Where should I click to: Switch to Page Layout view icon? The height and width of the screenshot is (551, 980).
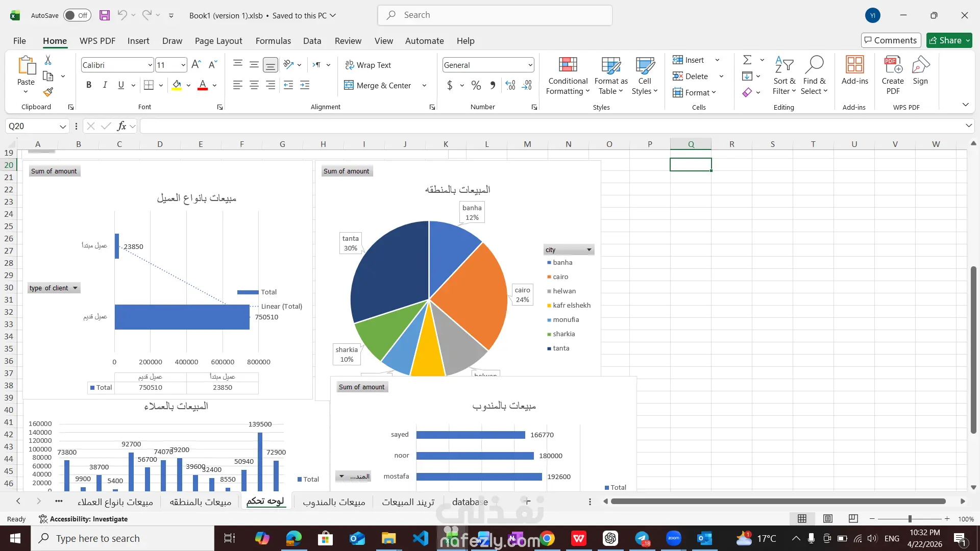pyautogui.click(x=828, y=519)
